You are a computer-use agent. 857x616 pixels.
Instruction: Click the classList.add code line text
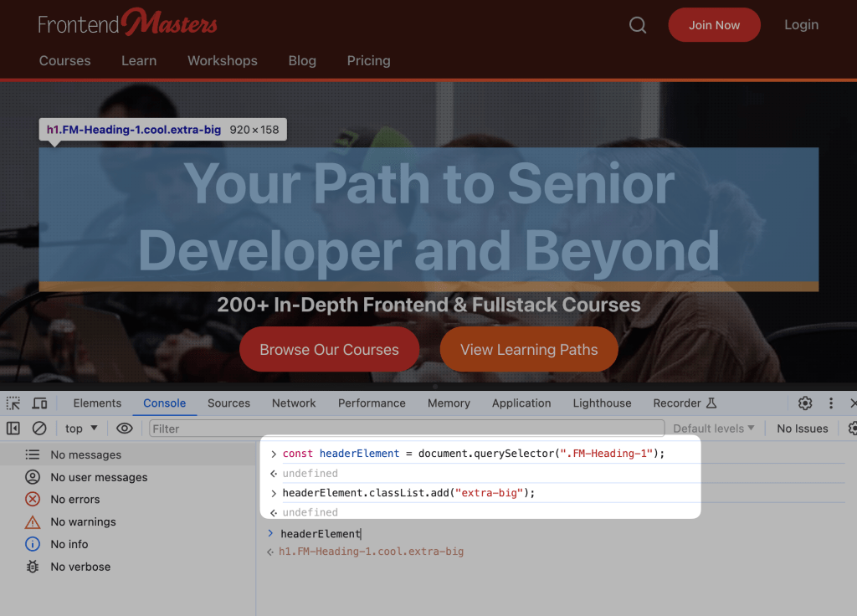tap(408, 493)
